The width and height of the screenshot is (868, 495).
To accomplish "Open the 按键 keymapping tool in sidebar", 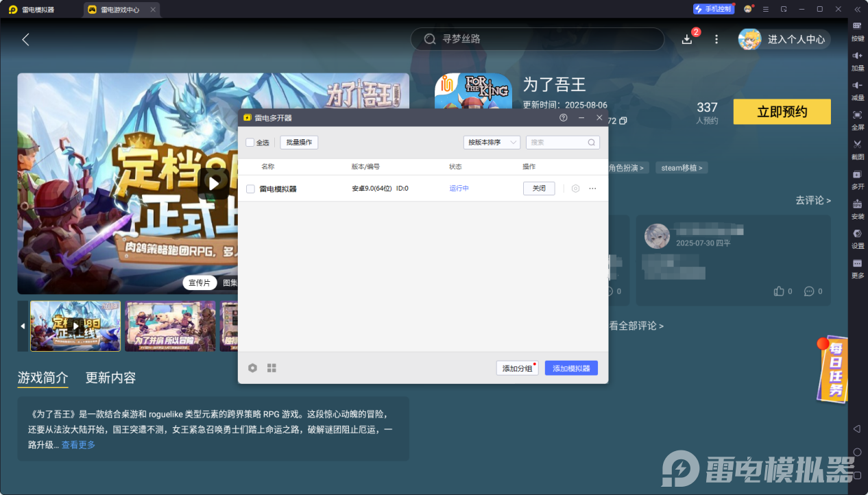I will tap(857, 31).
